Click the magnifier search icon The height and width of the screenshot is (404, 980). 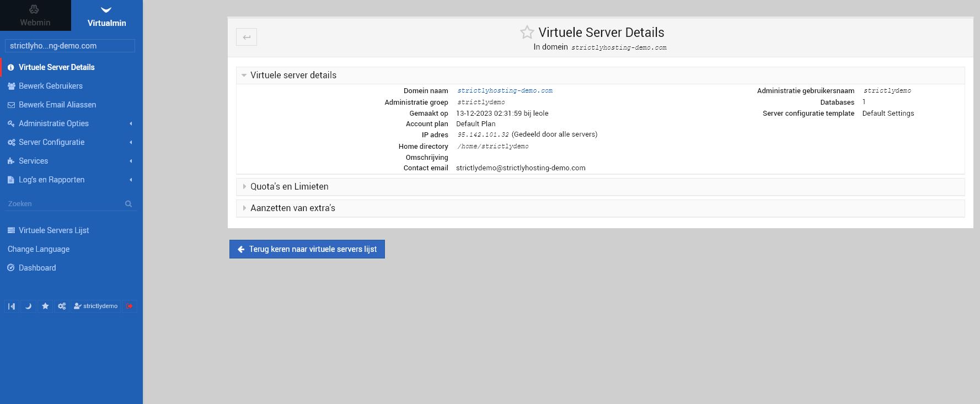pyautogui.click(x=128, y=204)
